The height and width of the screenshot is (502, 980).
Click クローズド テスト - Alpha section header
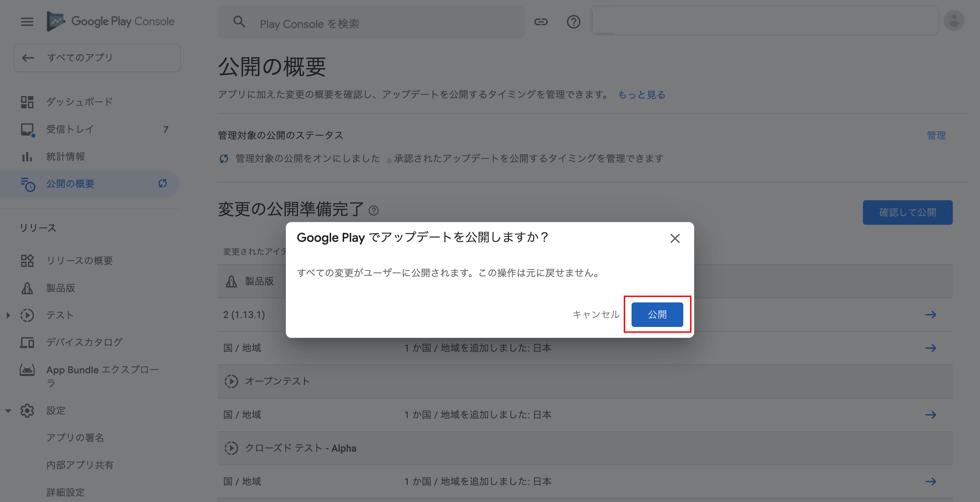585,448
